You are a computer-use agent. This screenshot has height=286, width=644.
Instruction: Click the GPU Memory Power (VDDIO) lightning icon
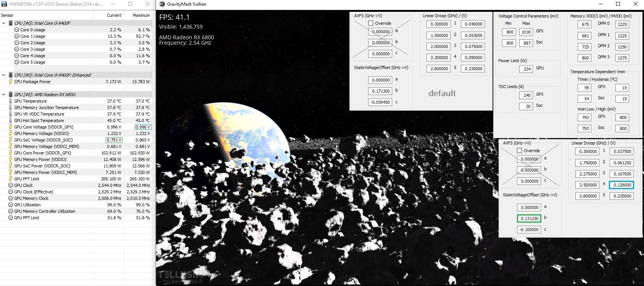pyautogui.click(x=11, y=159)
